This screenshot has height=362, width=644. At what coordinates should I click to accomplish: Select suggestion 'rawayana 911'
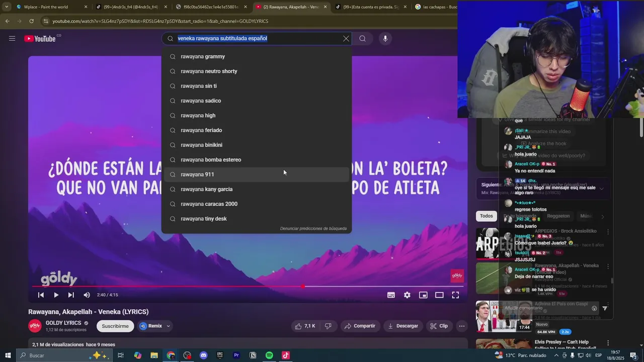click(x=257, y=174)
